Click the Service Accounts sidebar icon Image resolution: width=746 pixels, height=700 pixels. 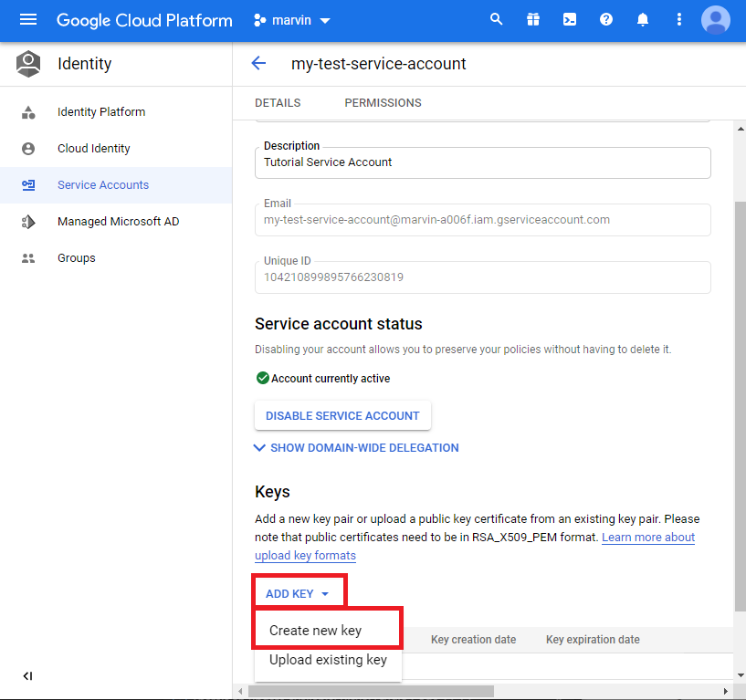[x=28, y=185]
